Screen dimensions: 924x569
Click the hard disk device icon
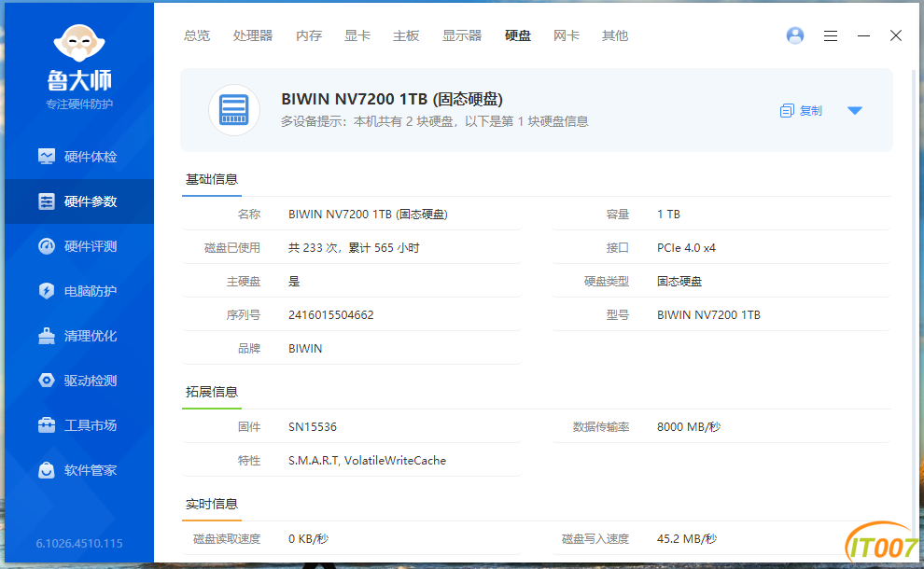point(233,109)
